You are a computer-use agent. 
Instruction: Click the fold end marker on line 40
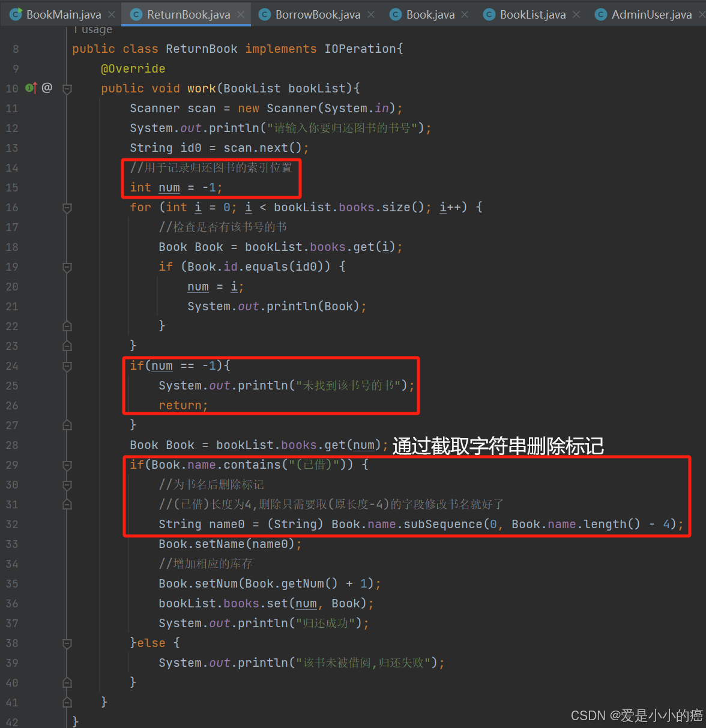[67, 682]
